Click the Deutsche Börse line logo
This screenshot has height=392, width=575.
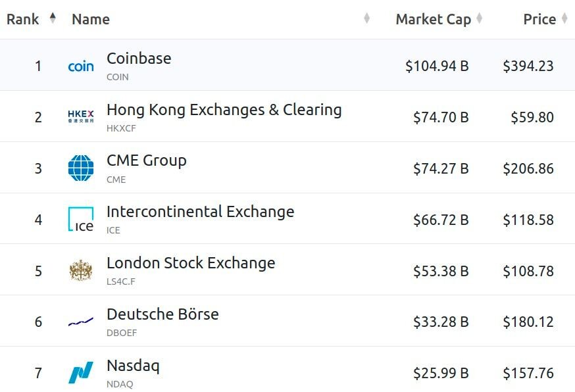pos(81,322)
